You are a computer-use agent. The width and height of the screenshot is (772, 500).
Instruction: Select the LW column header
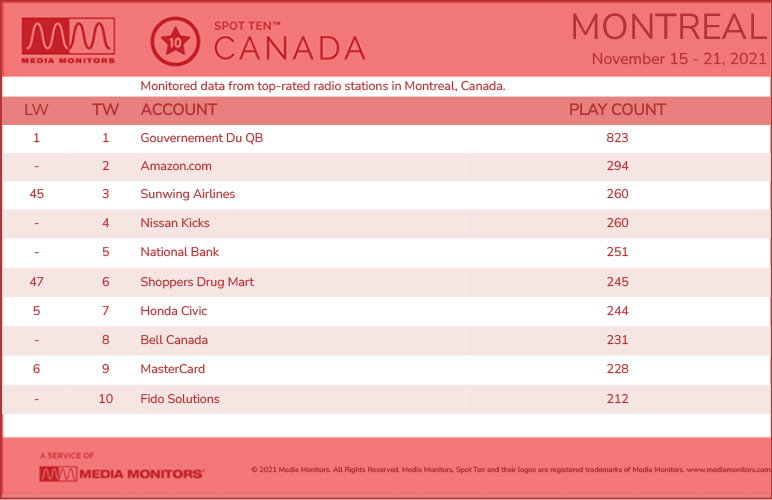36,109
